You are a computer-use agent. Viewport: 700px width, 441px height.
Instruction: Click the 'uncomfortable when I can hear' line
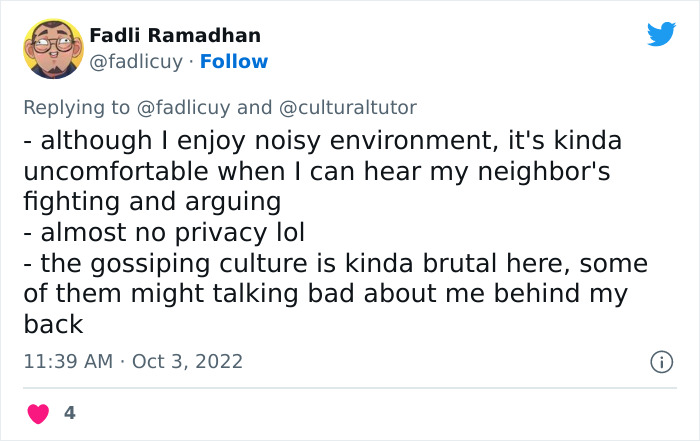point(317,170)
